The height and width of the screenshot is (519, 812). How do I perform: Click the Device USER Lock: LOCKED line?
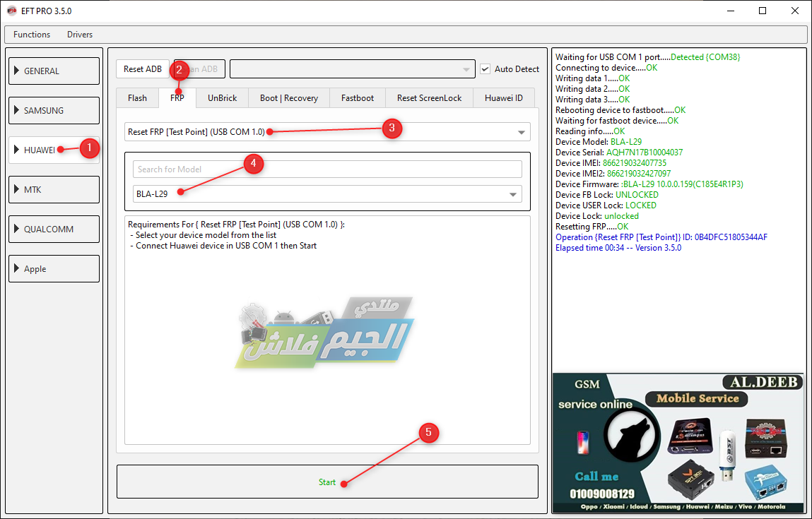click(x=606, y=205)
